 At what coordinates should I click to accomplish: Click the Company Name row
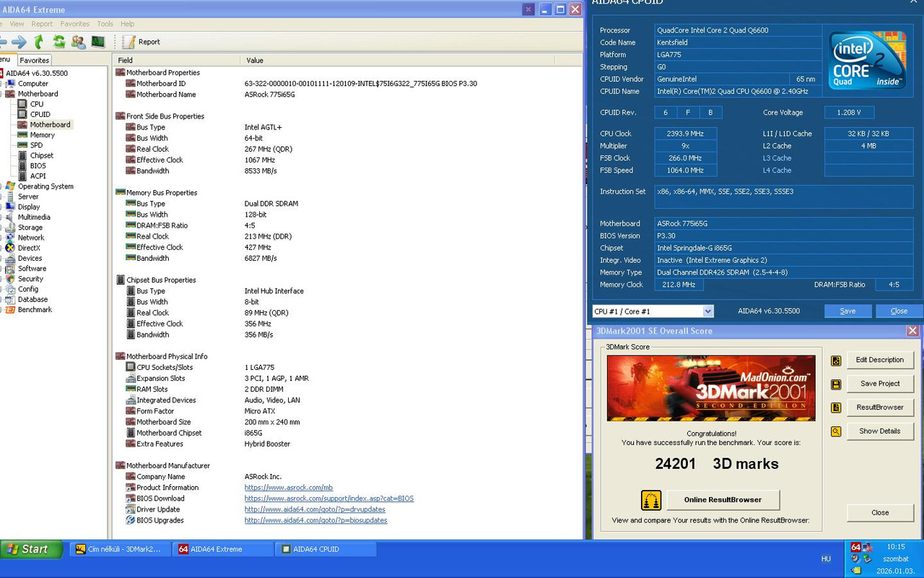(348, 477)
